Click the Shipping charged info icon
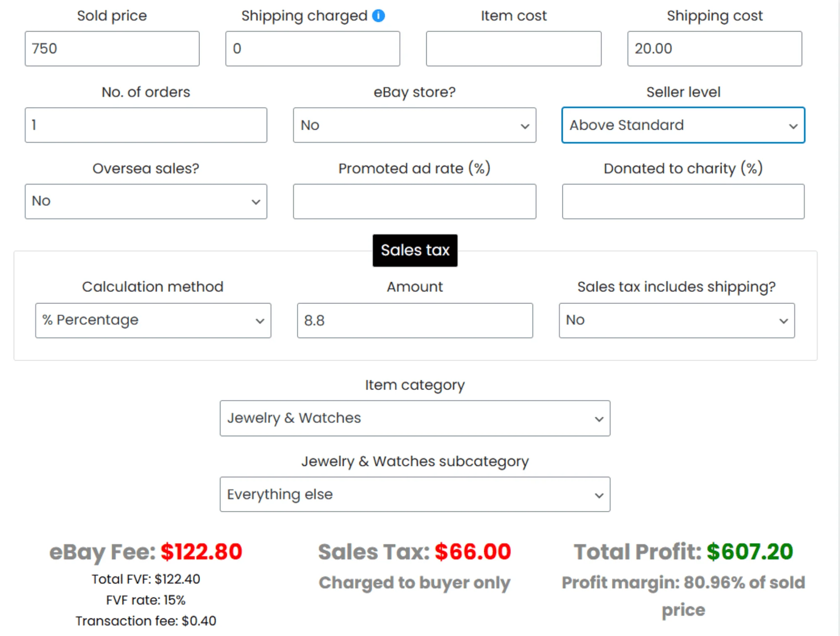This screenshot has width=840, height=636. point(378,16)
